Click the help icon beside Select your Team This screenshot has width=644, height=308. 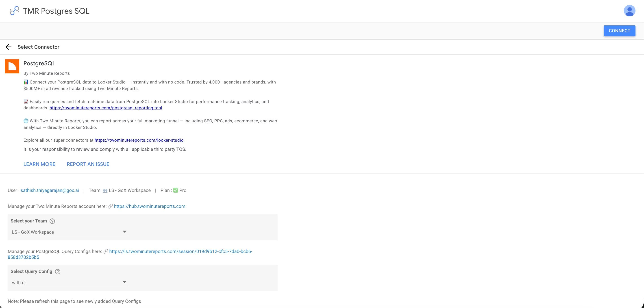click(52, 221)
